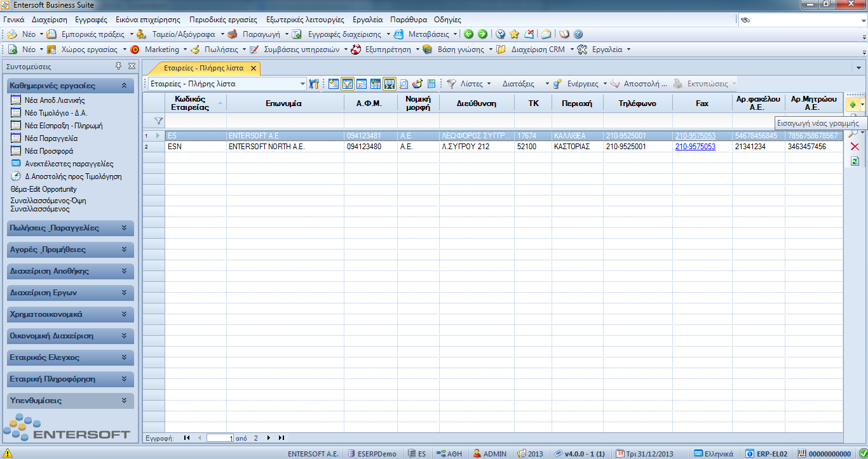Close the Συντομεύσεις shortcuts panel
This screenshot has height=459, width=868.
(132, 66)
